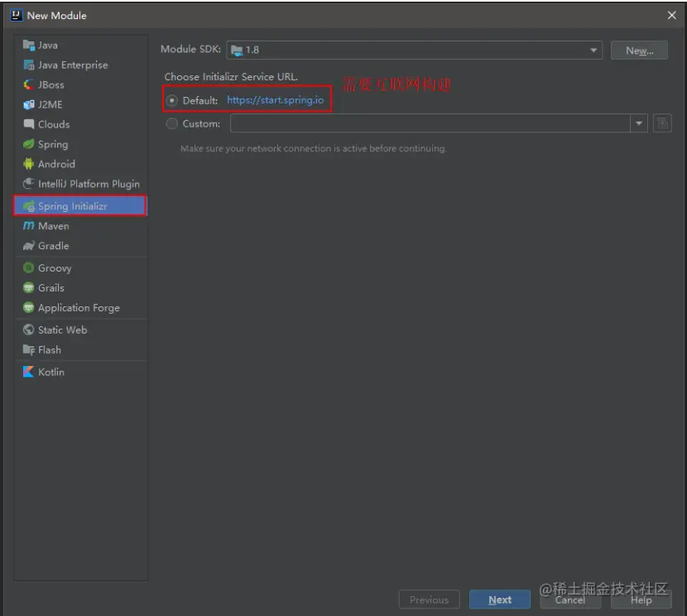The width and height of the screenshot is (687, 616).
Task: Click the icon button beside Custom URL field
Action: (x=662, y=123)
